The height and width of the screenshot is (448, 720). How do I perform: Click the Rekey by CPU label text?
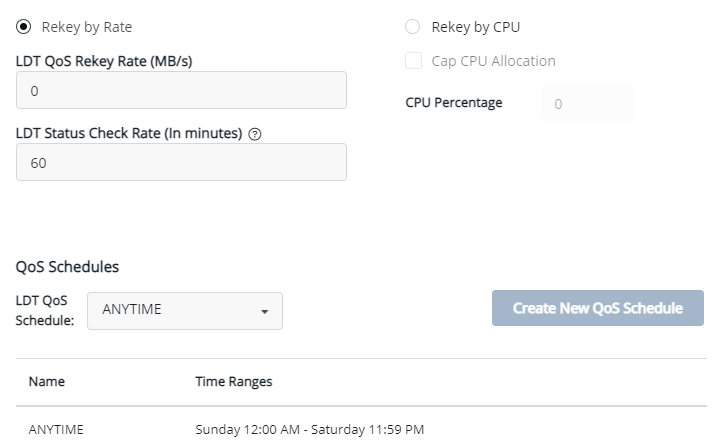(x=475, y=27)
